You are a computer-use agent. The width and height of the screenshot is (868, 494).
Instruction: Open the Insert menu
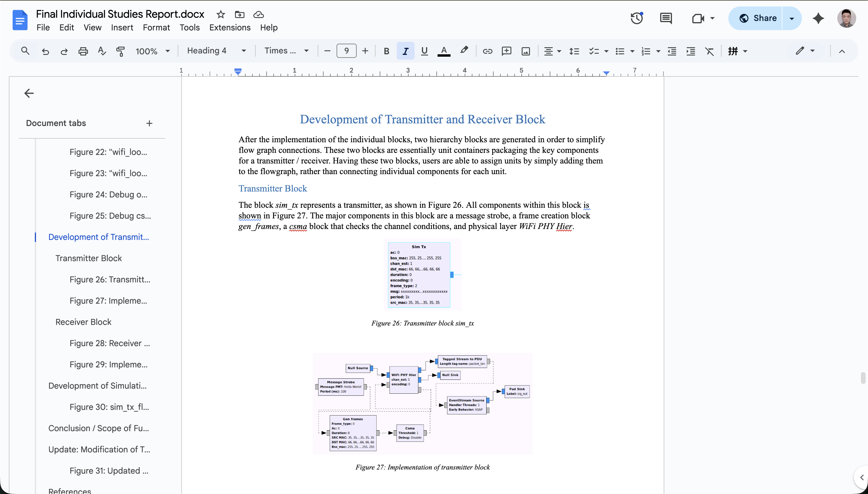[x=122, y=27]
